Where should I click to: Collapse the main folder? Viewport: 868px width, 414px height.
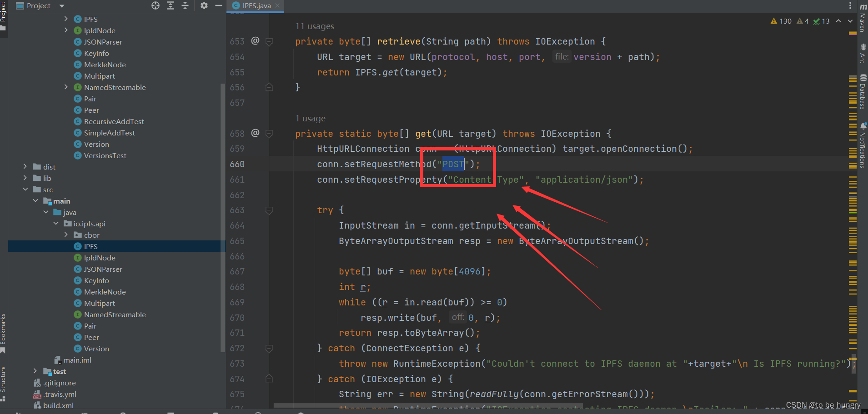pyautogui.click(x=35, y=201)
